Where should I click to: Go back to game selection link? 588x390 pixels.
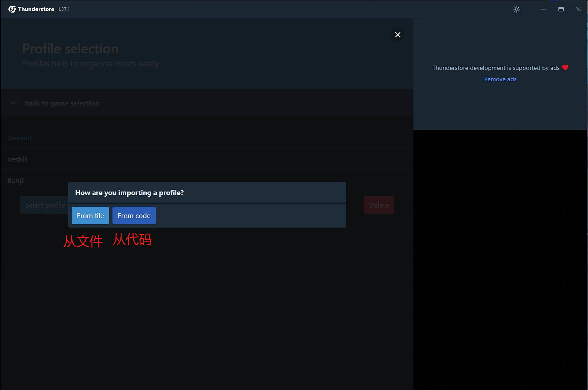[62, 103]
